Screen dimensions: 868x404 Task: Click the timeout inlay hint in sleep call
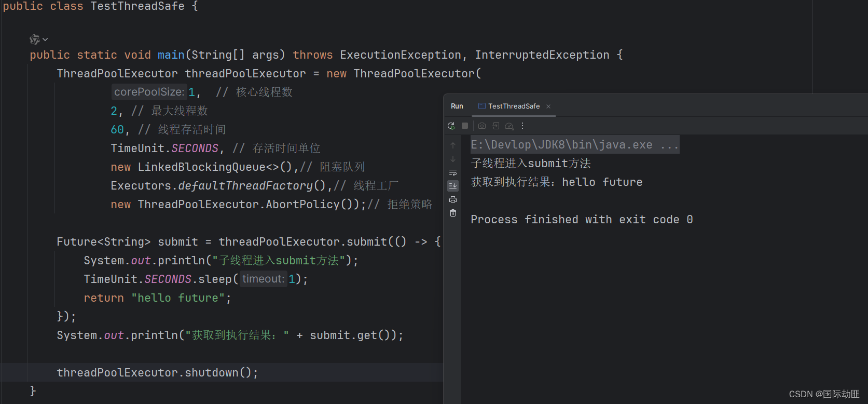[264, 279]
